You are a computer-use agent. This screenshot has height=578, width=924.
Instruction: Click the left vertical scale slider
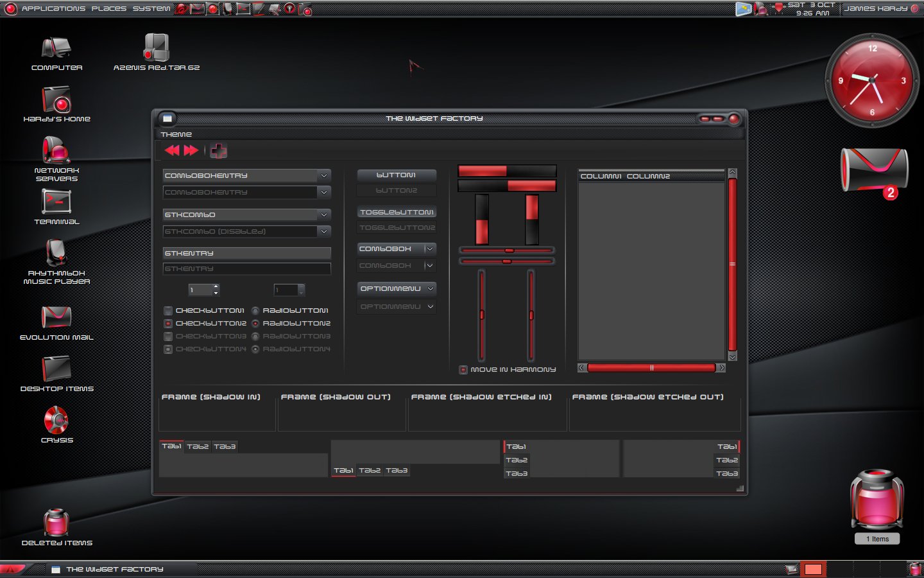tap(481, 315)
